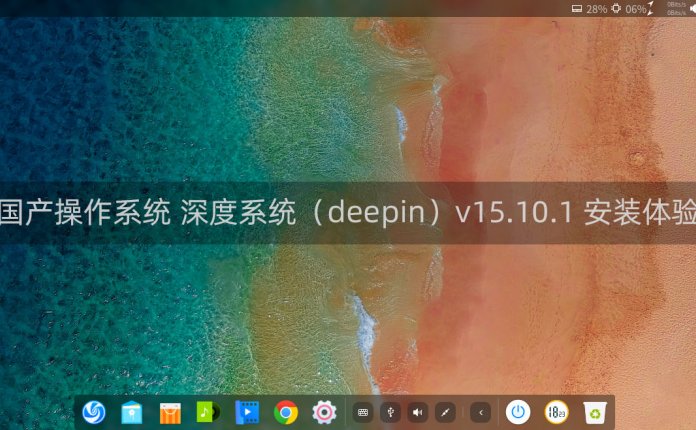Click the power shutdown button in dock

click(x=518, y=412)
